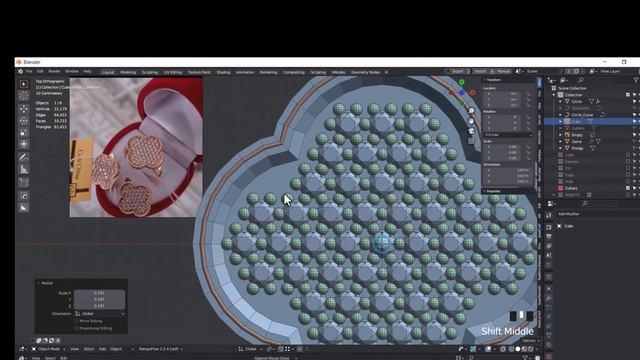Toggle exclude checkbox for Light collection

[x=628, y=155]
